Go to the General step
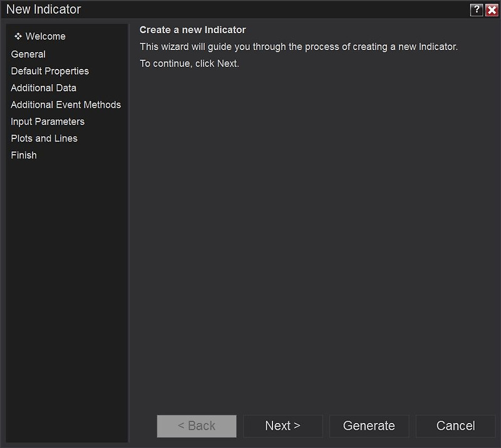Image resolution: width=501 pixels, height=448 pixels. click(28, 55)
